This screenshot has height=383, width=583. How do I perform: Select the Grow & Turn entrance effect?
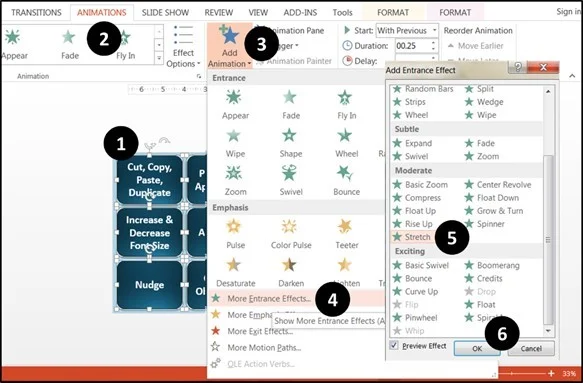click(494, 211)
